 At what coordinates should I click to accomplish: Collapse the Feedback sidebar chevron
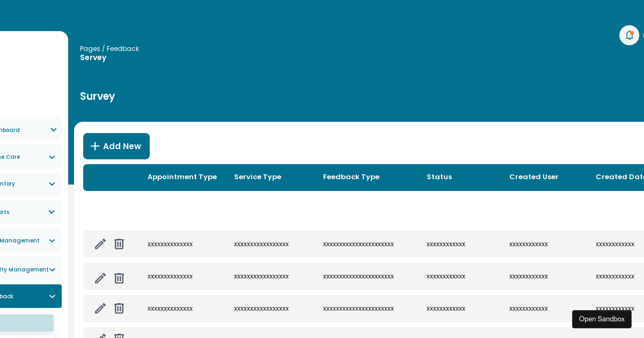click(52, 296)
